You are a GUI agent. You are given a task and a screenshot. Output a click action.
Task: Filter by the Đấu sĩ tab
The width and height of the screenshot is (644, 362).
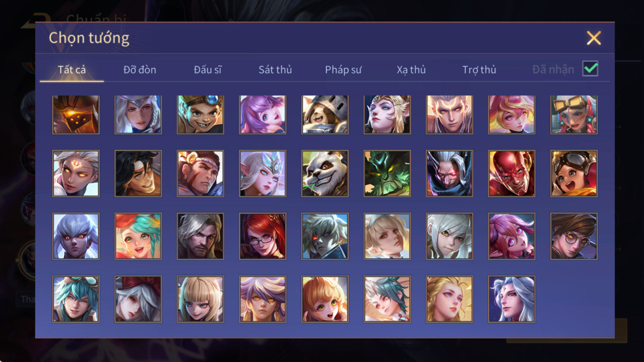pos(208,70)
